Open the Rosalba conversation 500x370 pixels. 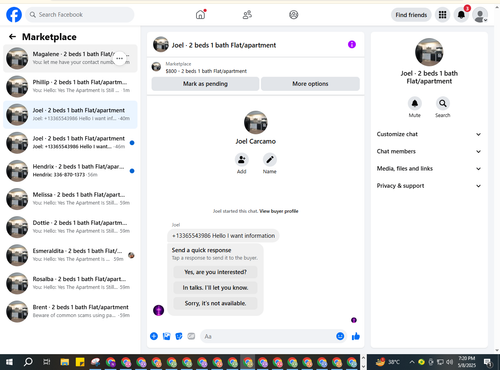(x=70, y=283)
